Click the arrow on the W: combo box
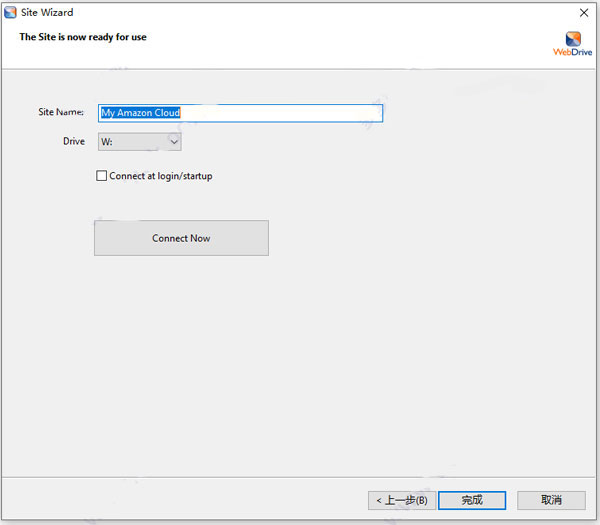This screenshot has height=525, width=600. pos(174,142)
